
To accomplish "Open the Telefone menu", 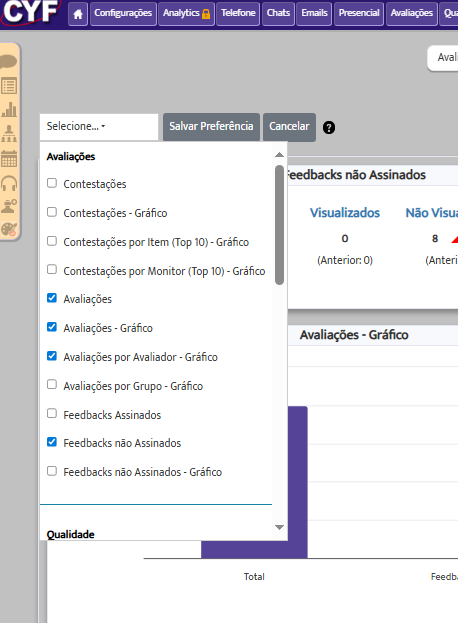I will click(238, 14).
